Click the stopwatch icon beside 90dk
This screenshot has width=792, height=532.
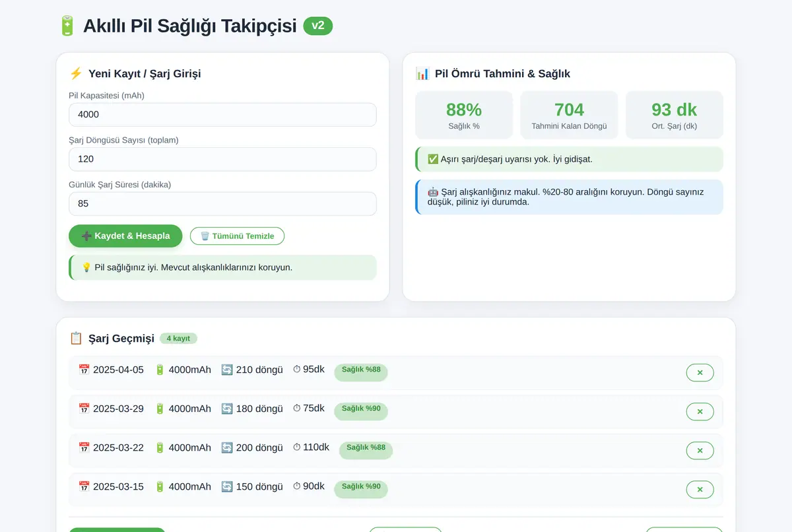pyautogui.click(x=297, y=486)
